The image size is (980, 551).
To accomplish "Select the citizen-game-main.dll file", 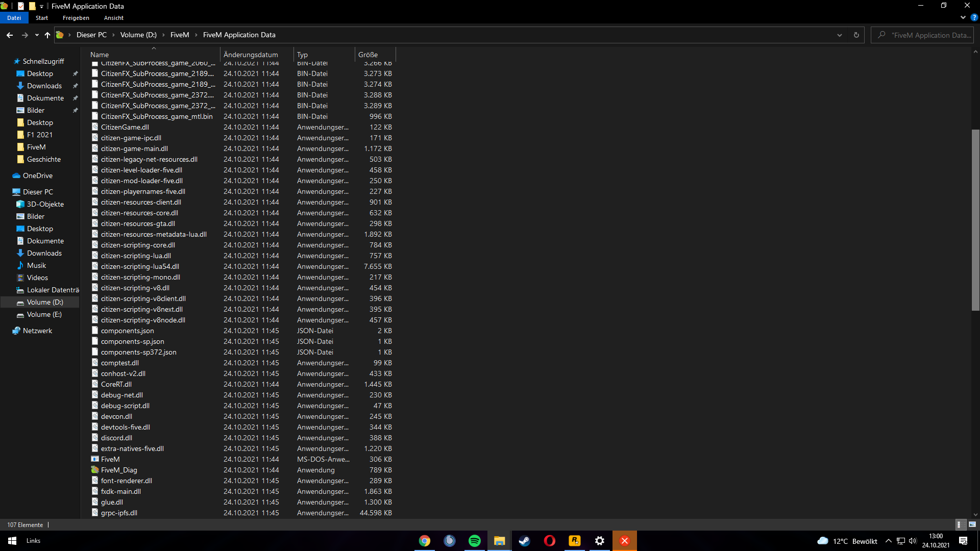I will [134, 148].
